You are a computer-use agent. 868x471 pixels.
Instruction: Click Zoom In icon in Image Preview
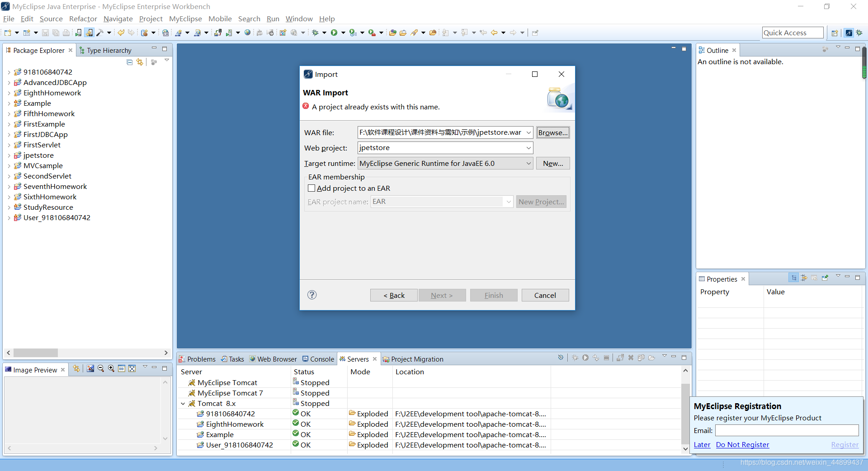111,368
